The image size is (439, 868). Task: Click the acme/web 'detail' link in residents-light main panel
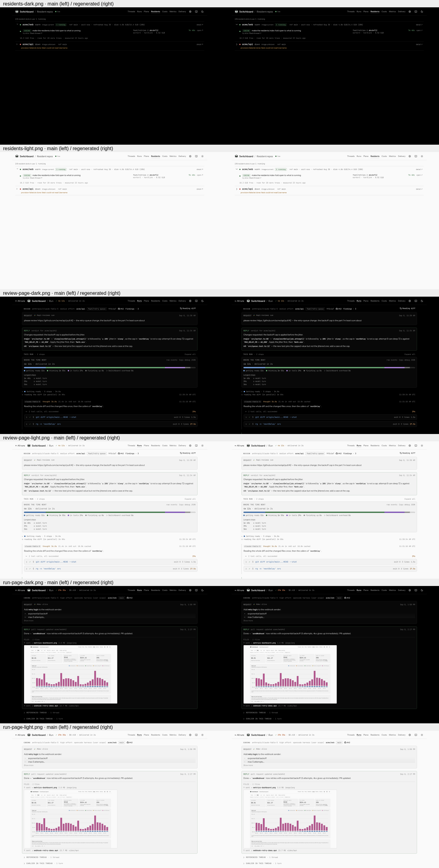click(x=200, y=169)
